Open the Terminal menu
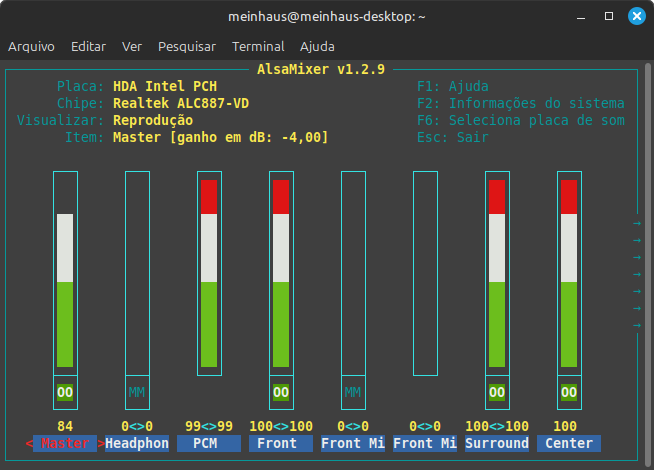The height and width of the screenshot is (470, 654). click(x=258, y=46)
